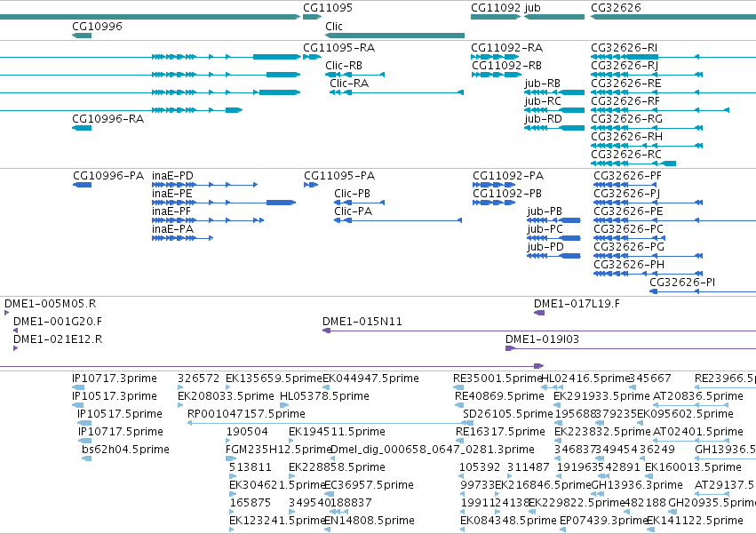The width and height of the screenshot is (756, 534).
Task: Click the EK208033.5prime EST label
Action: (x=226, y=397)
